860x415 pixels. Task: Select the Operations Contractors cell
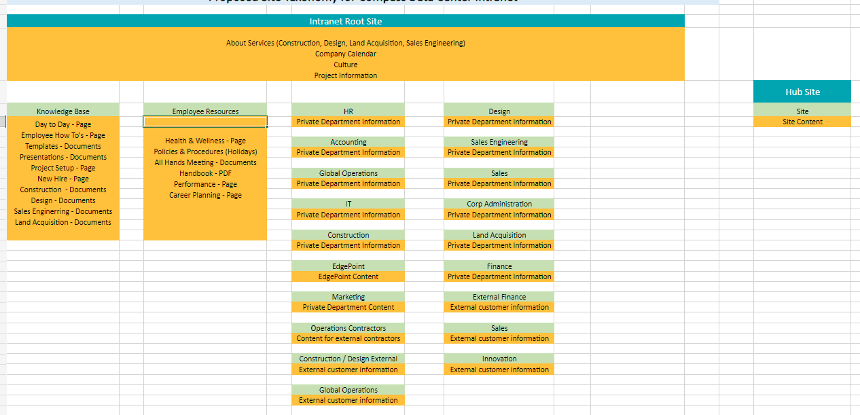348,328
